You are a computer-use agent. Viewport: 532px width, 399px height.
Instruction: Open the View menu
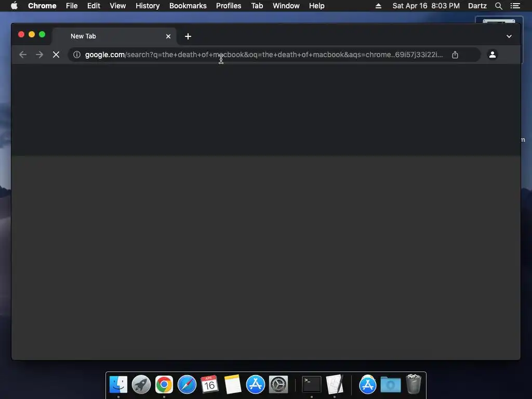tap(118, 6)
